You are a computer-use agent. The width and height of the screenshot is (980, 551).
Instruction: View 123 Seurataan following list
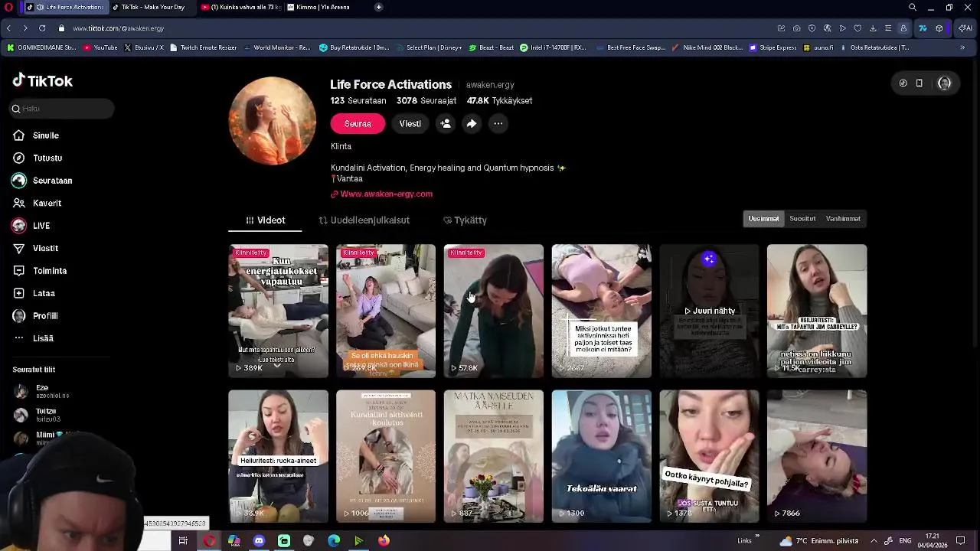point(358,100)
